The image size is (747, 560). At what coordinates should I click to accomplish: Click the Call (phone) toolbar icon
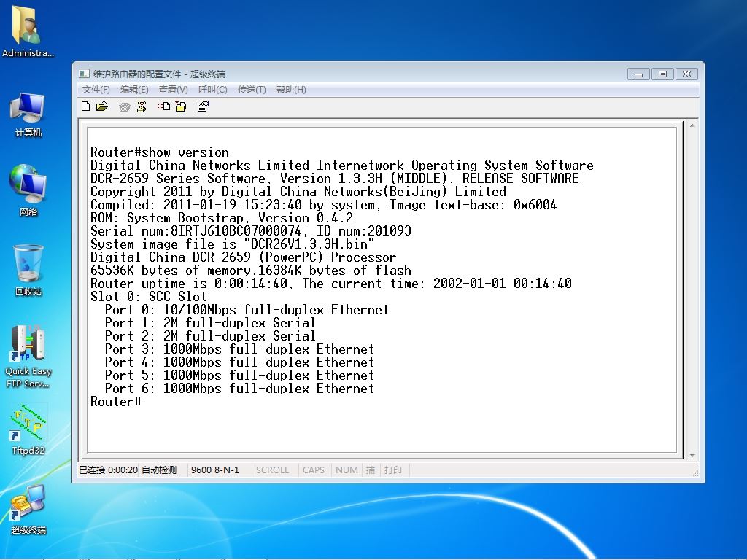(124, 106)
